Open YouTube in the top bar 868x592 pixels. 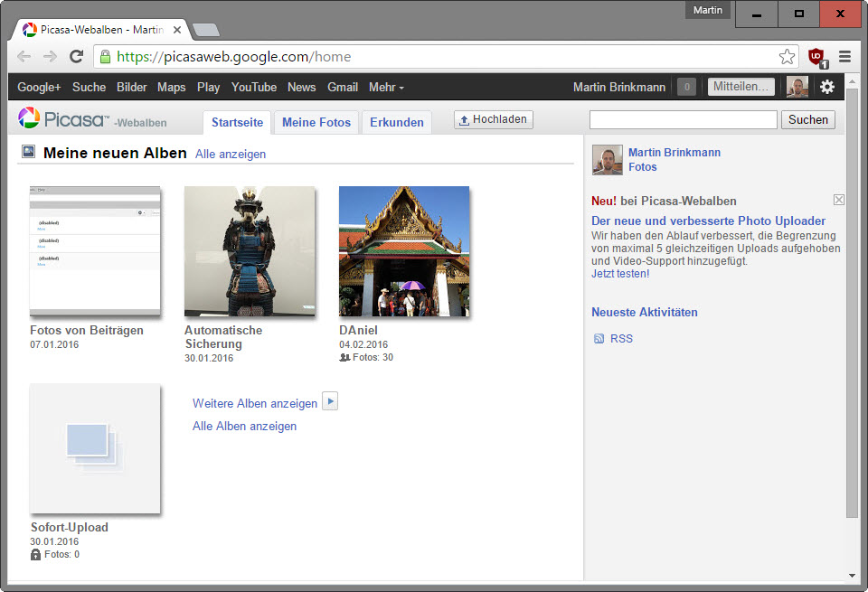click(254, 87)
